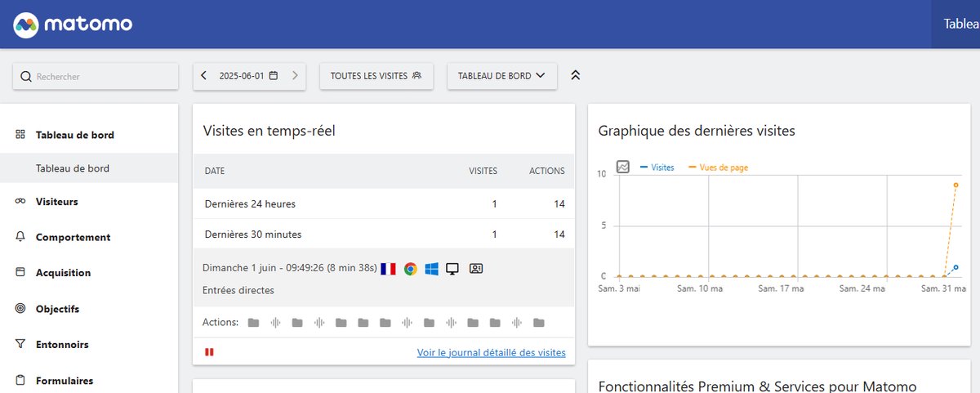Click the Sam. 3 mai axis label
This screenshot has height=393, width=980.
pos(620,288)
